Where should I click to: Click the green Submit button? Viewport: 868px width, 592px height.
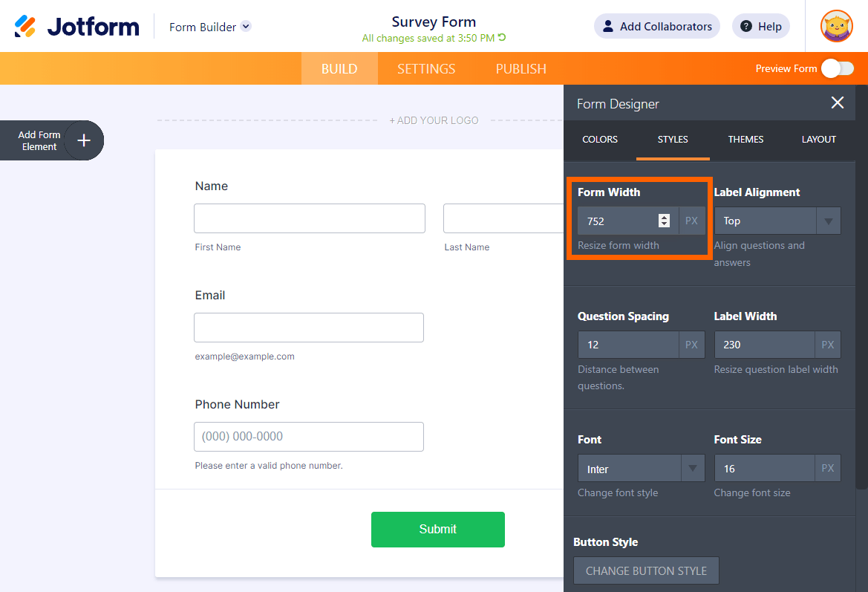pos(437,529)
